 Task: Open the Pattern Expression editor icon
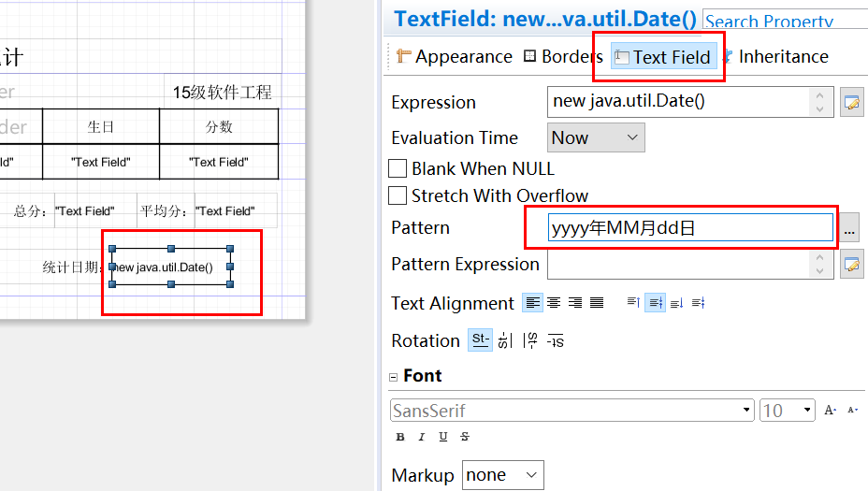point(851,265)
